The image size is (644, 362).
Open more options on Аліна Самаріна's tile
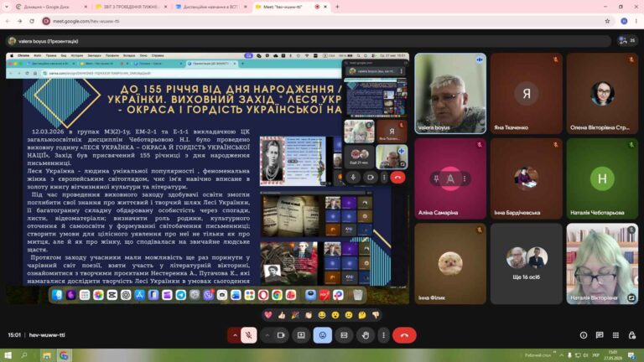(465, 178)
